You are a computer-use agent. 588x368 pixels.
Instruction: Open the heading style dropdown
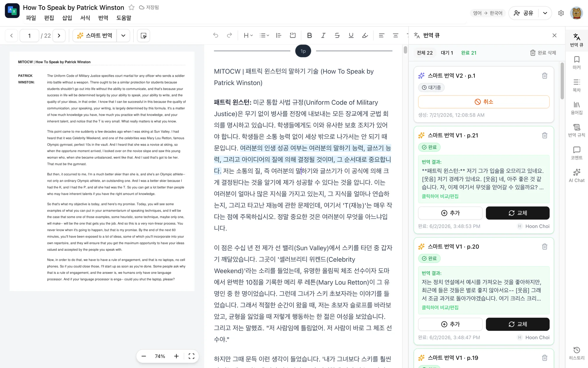point(248,35)
